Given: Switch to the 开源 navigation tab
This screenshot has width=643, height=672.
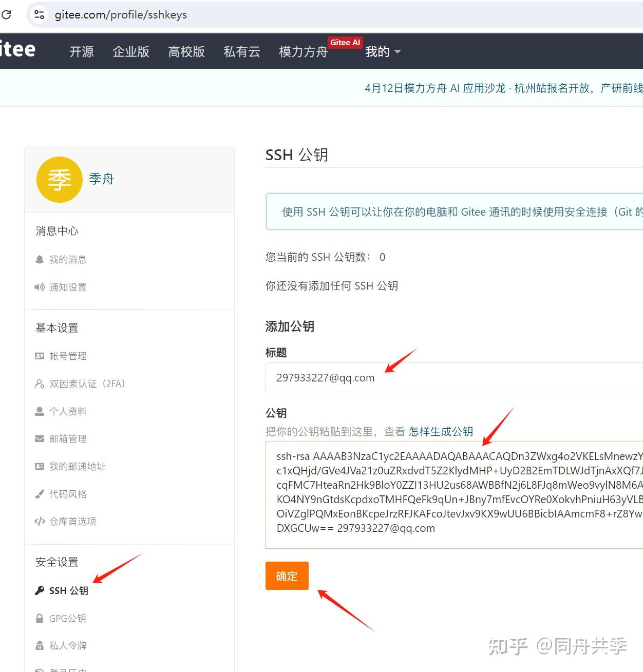Looking at the screenshot, I should [81, 51].
